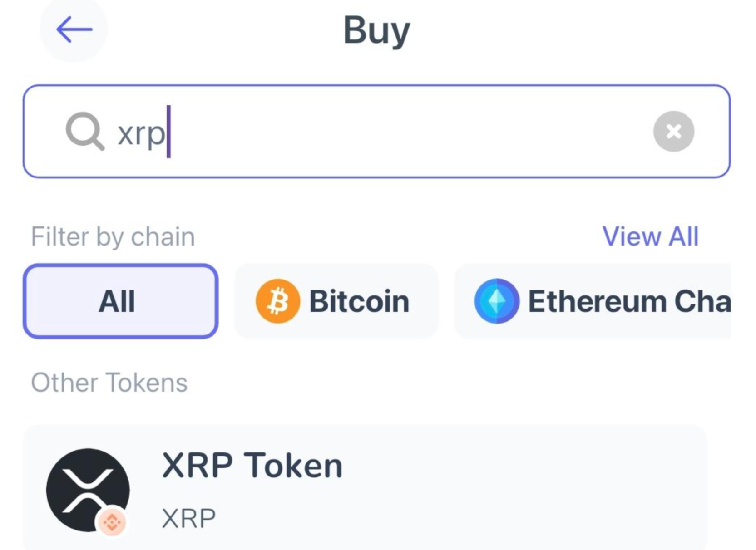
Task: Tap the XRP Token result card background
Action: coord(499,490)
